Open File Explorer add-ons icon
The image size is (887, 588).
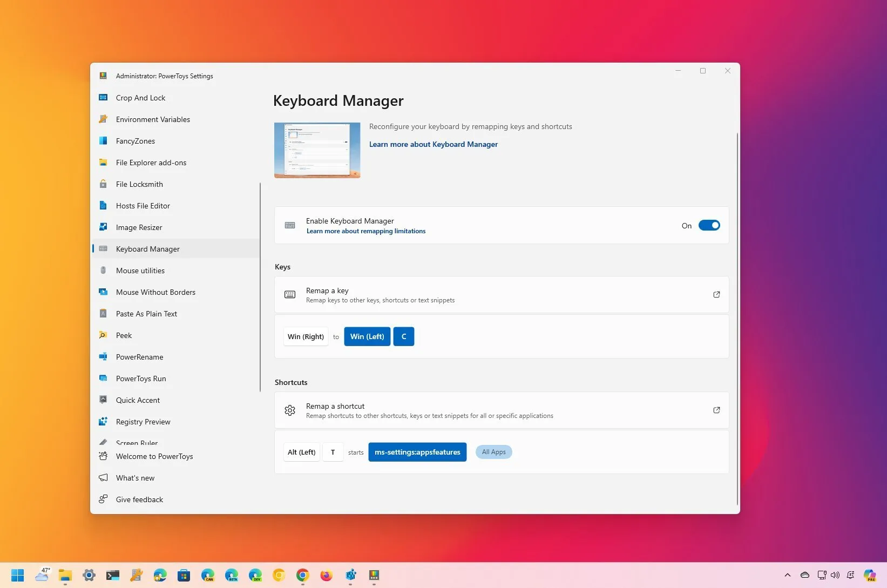[x=103, y=163]
